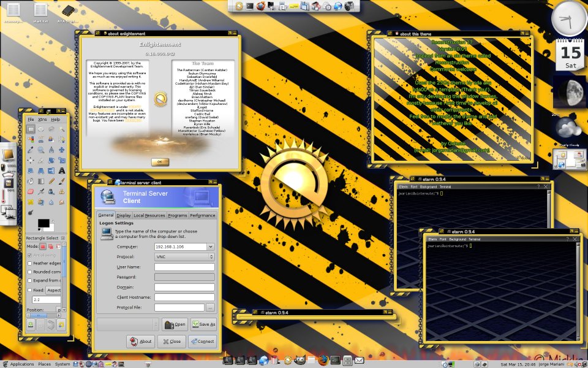Open the Rectangle Select tool options menu arrow
The width and height of the screenshot is (588, 368).
[63, 238]
